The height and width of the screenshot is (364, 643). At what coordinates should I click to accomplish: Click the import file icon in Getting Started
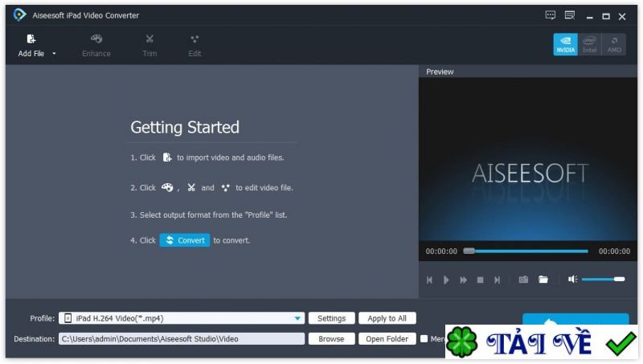tap(167, 157)
